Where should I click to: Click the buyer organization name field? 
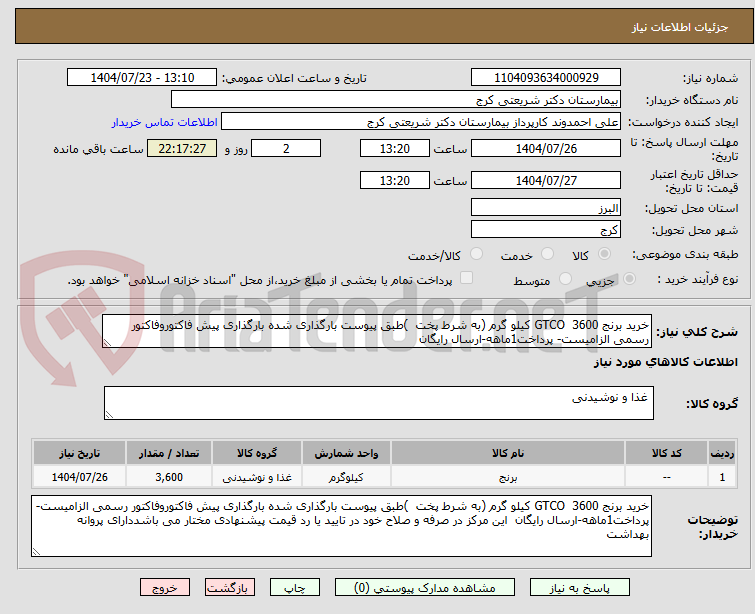click(x=396, y=100)
